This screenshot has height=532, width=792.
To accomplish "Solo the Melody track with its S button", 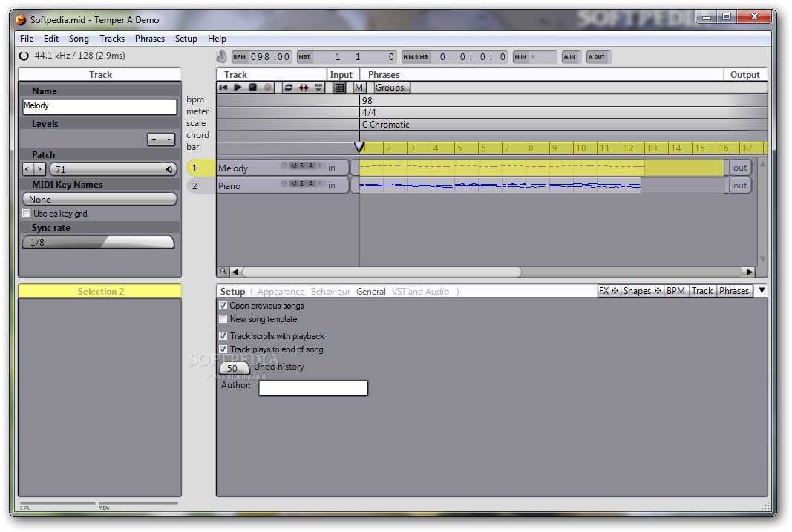I will (301, 166).
